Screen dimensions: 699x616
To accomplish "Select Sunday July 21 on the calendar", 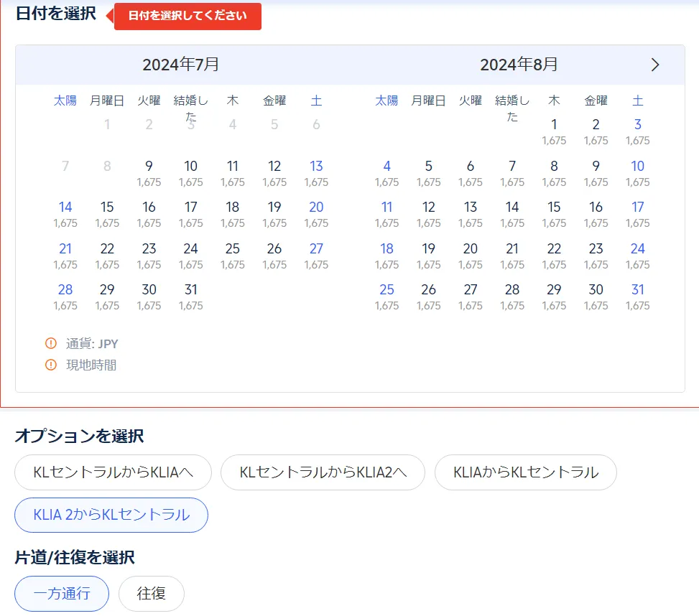I will point(65,248).
